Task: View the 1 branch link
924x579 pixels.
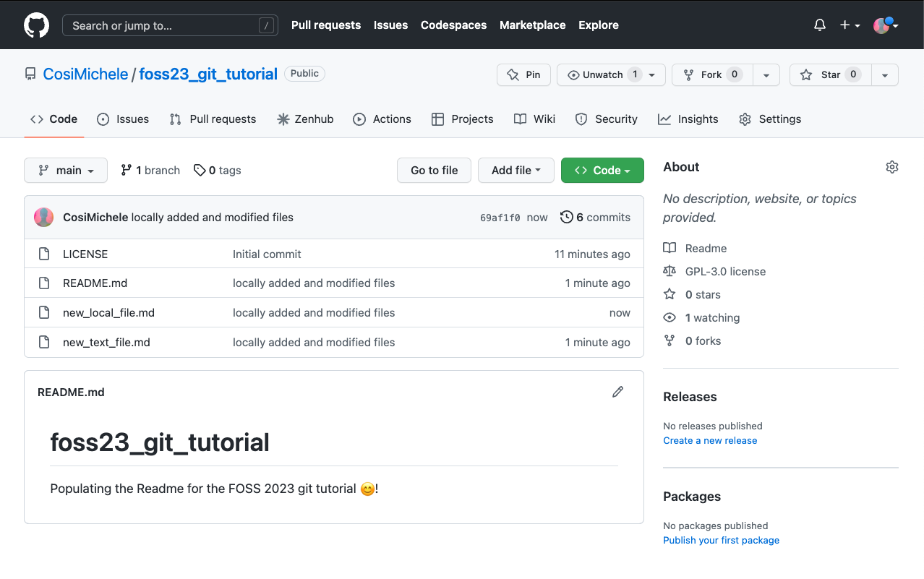Action: point(150,171)
